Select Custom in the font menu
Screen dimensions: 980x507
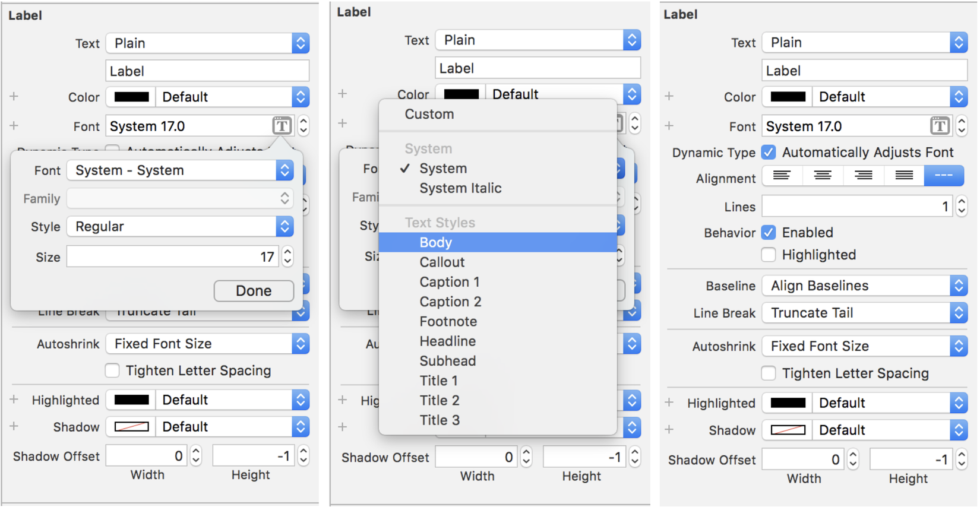(429, 115)
